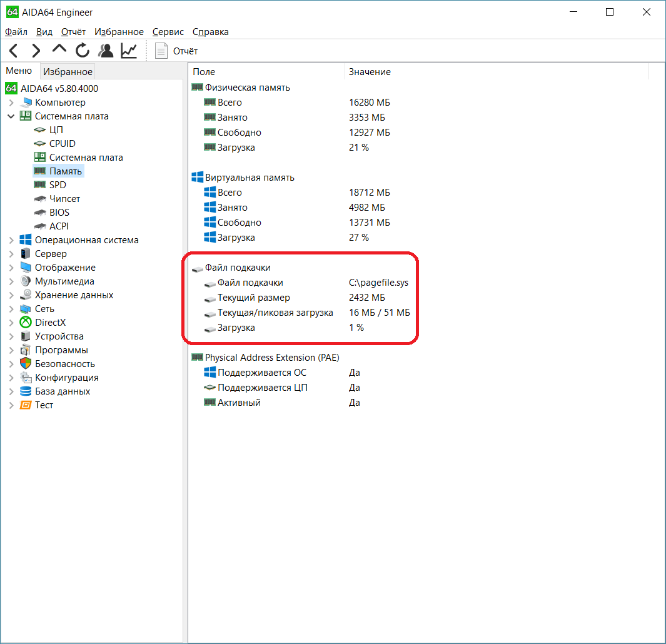This screenshot has width=666, height=644.
Task: Expand the Компьютер tree node
Action: 11,103
